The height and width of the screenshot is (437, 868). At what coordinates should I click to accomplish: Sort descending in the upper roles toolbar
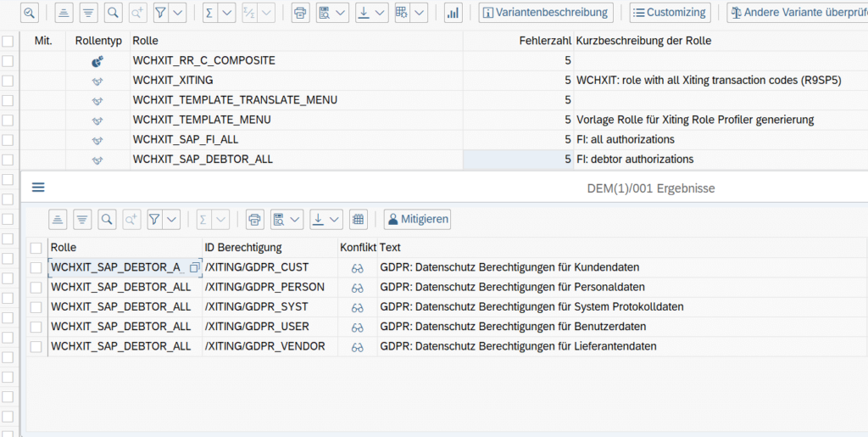click(x=88, y=12)
